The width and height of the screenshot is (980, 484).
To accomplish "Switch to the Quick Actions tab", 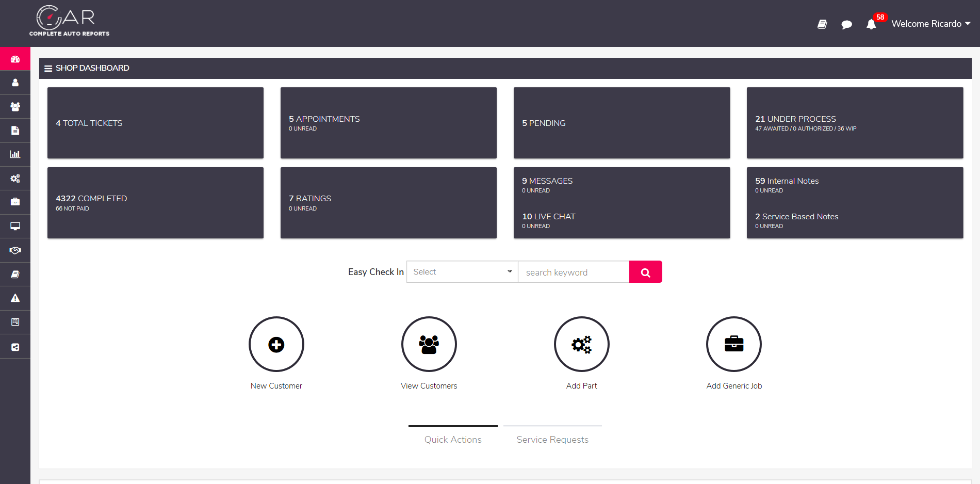I will click(453, 439).
